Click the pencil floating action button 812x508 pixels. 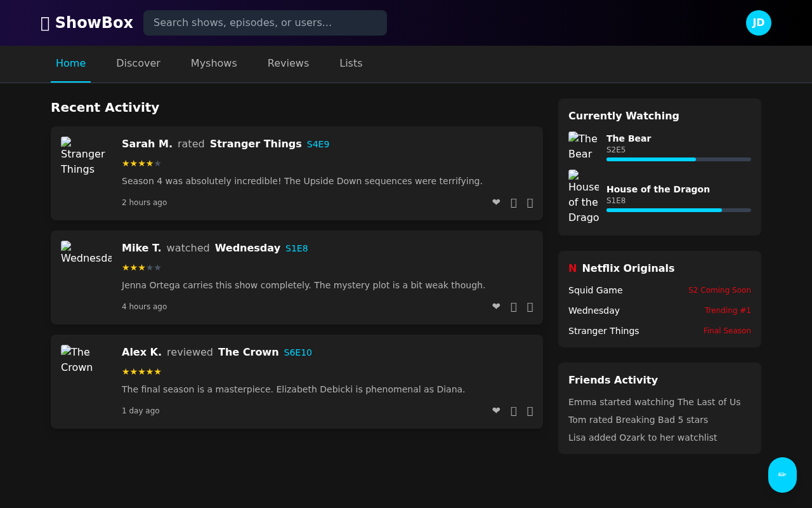click(x=782, y=474)
